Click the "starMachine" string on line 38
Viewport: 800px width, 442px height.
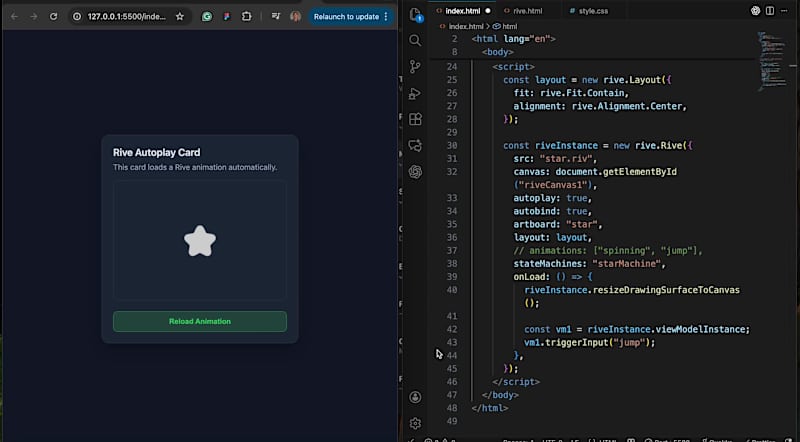tap(627, 264)
